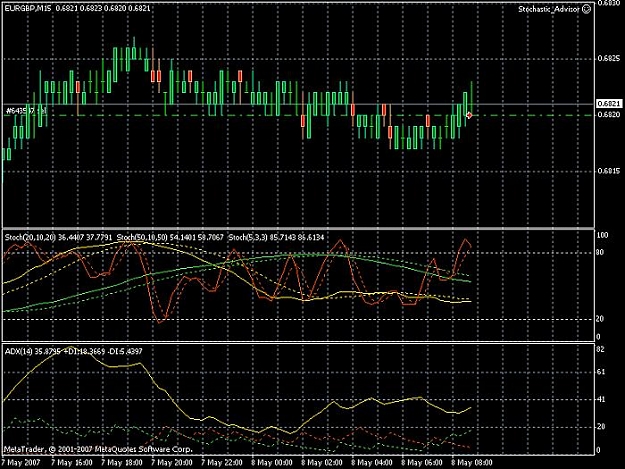Image resolution: width=625 pixels, height=469 pixels.
Task: Click the 7 May 2007 date label
Action: (21, 463)
